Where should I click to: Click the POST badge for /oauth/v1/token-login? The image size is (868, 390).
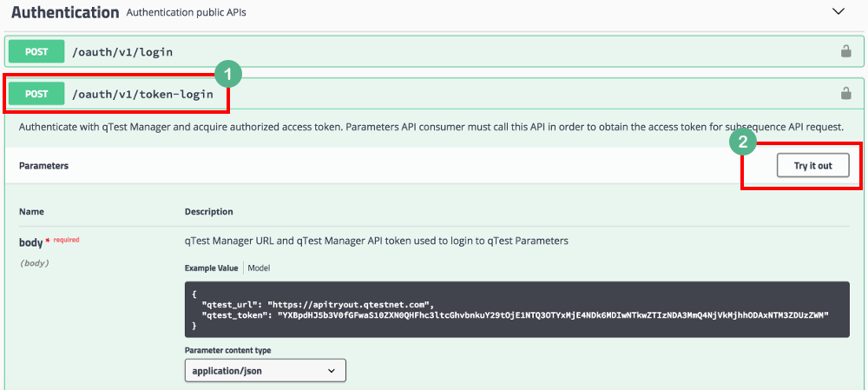(36, 94)
